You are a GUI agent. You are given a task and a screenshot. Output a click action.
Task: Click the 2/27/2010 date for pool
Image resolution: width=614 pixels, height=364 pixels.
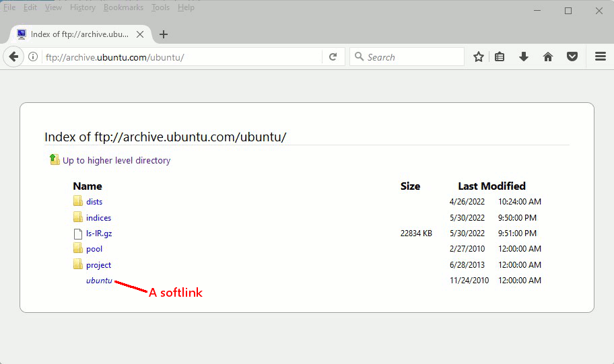coord(467,249)
